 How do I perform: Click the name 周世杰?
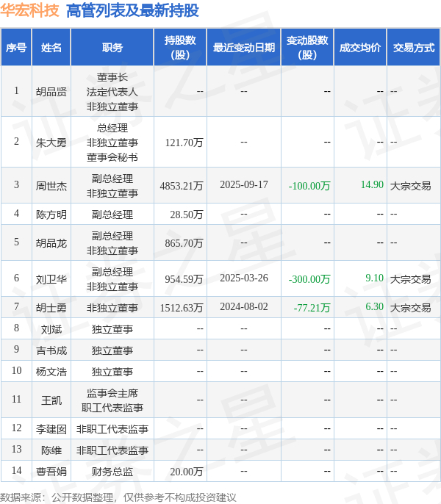[51, 186]
